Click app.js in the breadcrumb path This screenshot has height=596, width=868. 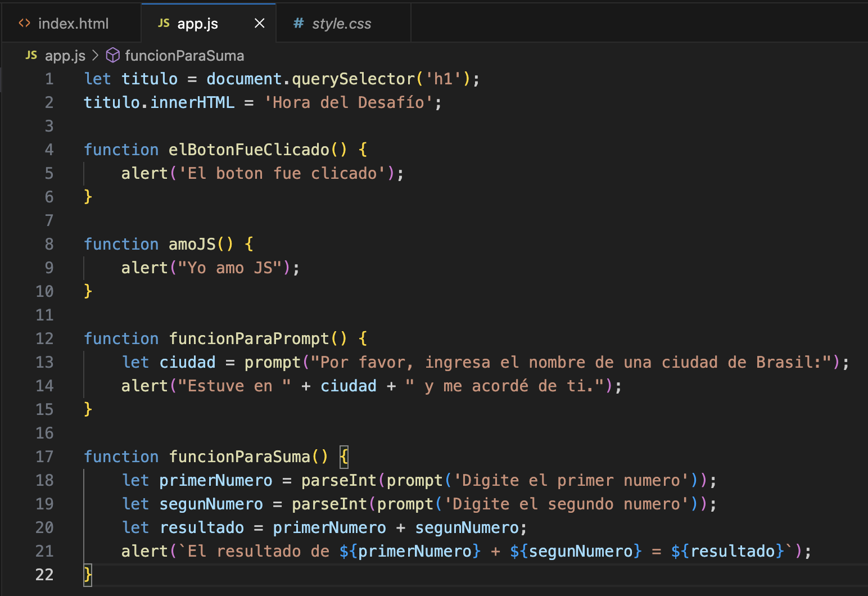click(65, 56)
